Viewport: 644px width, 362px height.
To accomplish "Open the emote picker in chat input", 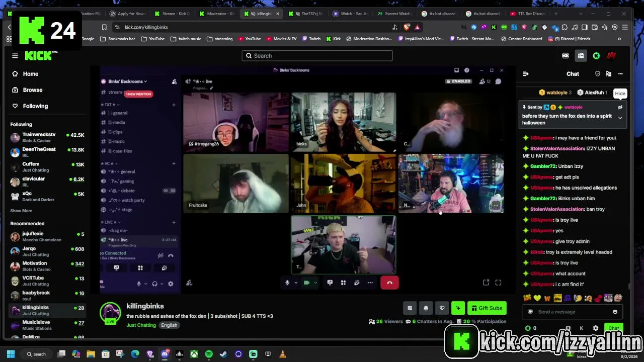I will [615, 312].
